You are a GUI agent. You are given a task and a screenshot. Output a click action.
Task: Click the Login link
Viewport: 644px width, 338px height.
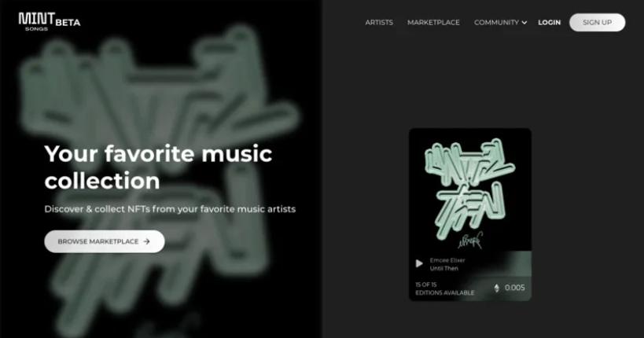tap(549, 23)
